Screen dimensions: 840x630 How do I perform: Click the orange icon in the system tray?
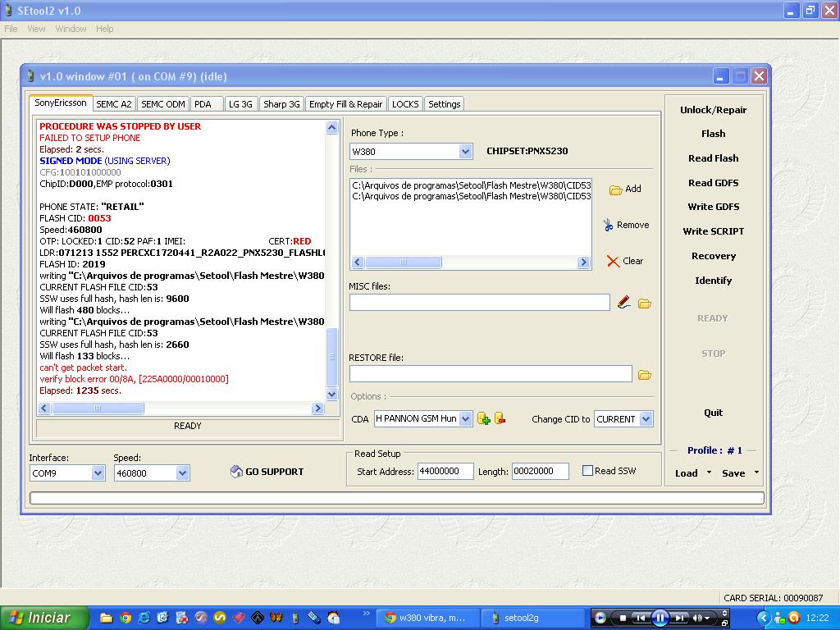coord(794,618)
